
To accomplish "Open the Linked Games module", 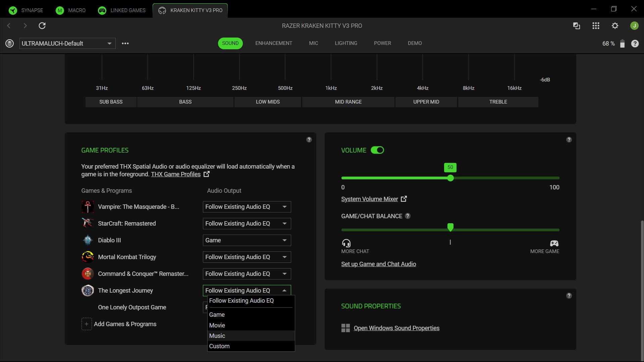I will click(x=121, y=10).
